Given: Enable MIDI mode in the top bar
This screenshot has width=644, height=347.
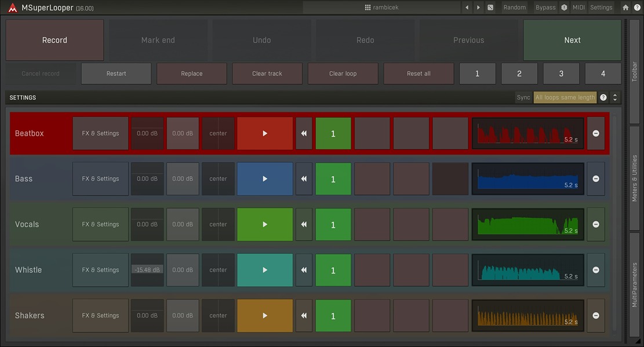Looking at the screenshot, I should click(x=578, y=7).
